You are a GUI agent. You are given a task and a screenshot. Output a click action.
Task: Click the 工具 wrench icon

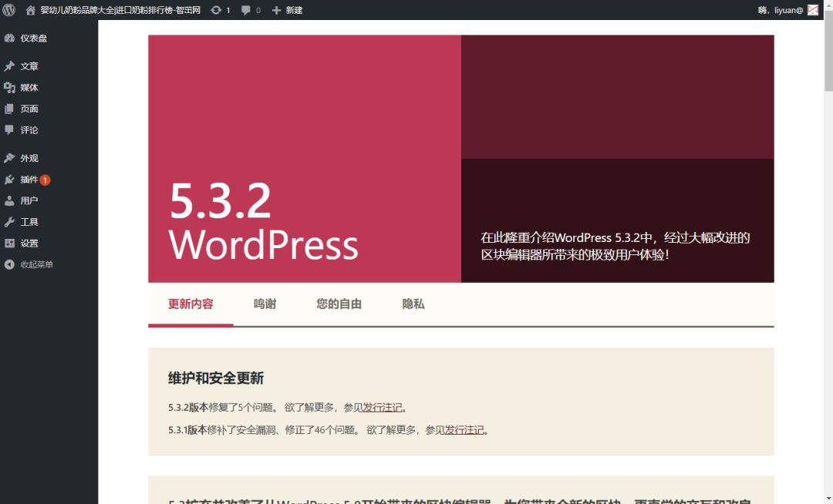pyautogui.click(x=9, y=222)
